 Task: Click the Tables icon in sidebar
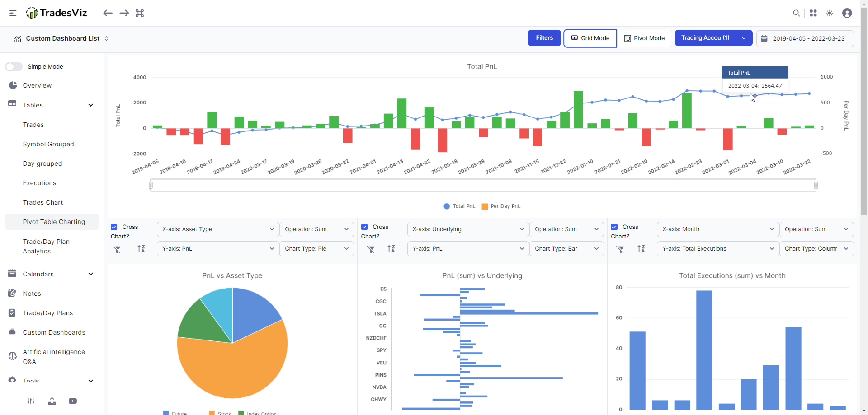[x=12, y=103]
